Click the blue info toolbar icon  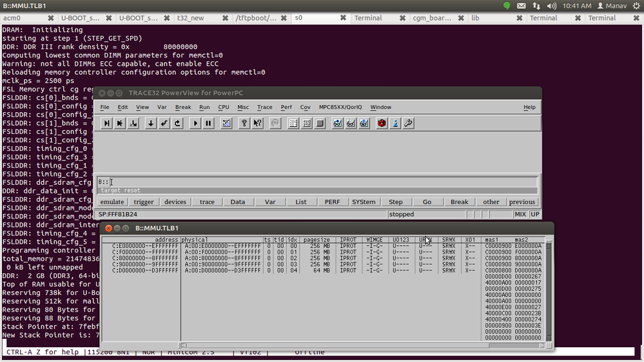pos(395,123)
